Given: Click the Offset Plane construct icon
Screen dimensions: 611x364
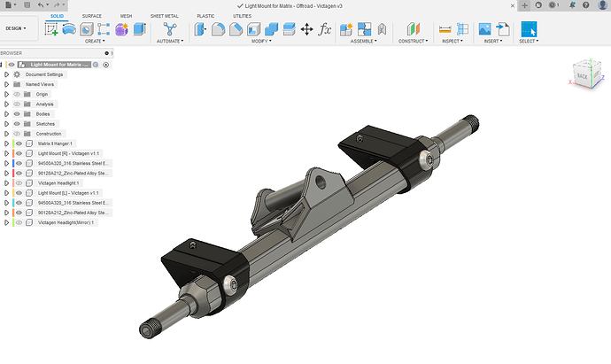Looking at the screenshot, I should click(407, 29).
